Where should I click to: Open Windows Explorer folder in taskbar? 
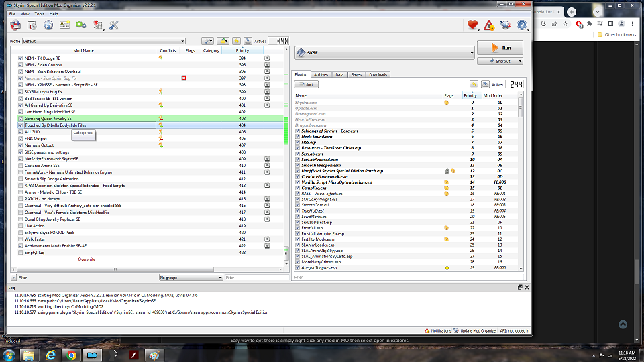point(29,355)
